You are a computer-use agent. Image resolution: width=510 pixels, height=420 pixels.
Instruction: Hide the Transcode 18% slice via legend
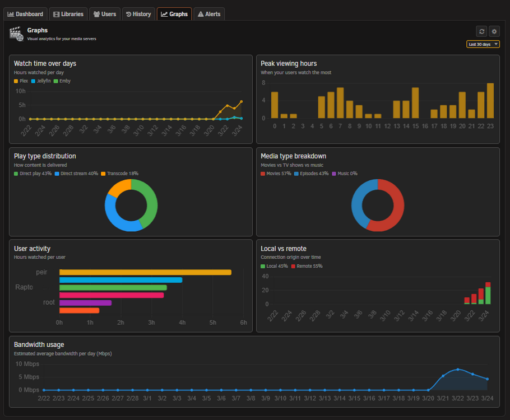(x=120, y=174)
